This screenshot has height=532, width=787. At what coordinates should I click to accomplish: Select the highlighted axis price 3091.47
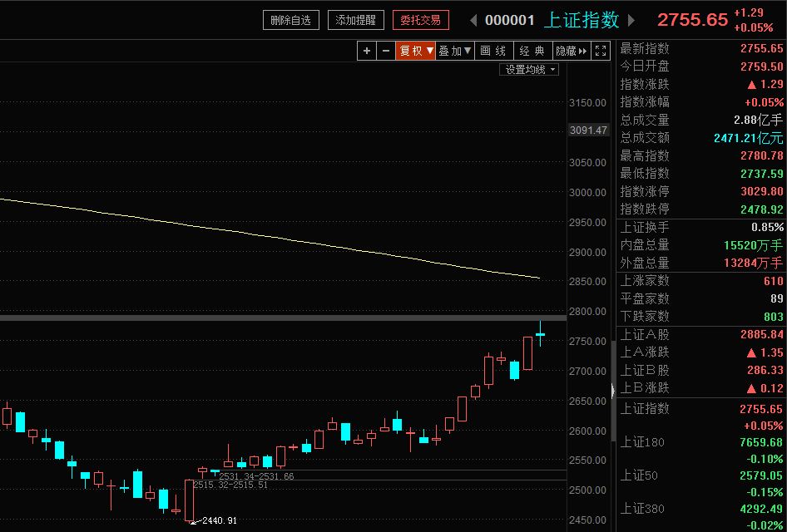click(x=588, y=131)
